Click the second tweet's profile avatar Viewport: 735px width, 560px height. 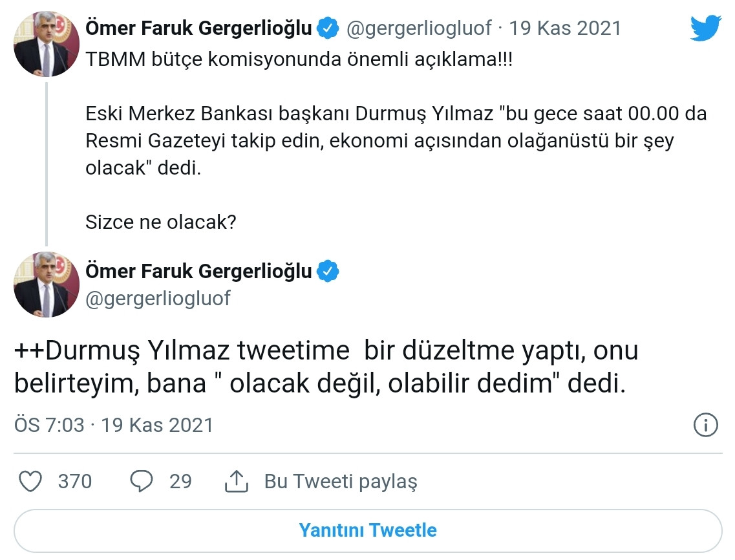[46, 285]
